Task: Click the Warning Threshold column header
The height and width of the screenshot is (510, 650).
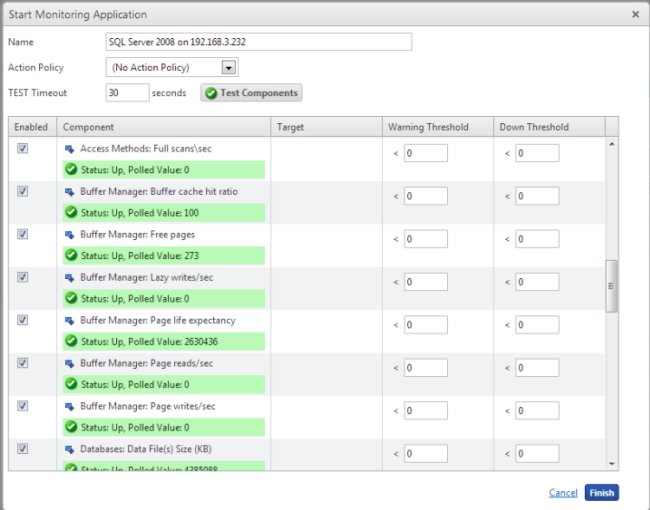Action: coord(438,127)
